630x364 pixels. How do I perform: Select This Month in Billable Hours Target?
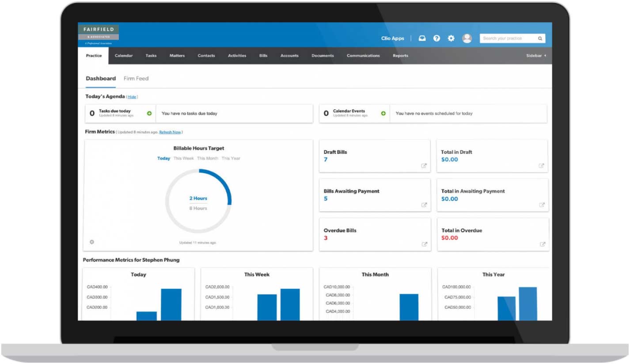click(x=208, y=158)
